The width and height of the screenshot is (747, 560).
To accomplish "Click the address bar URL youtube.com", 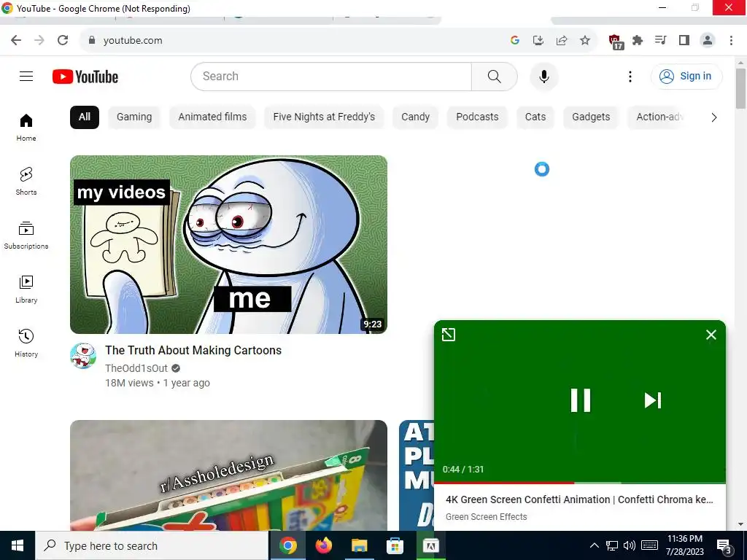I will 133,41.
